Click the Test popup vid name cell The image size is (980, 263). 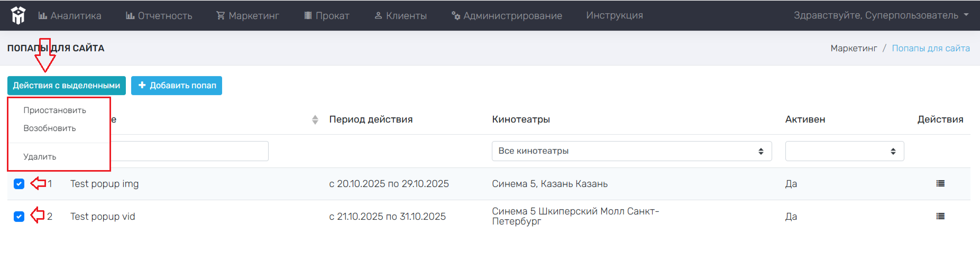coord(103,217)
